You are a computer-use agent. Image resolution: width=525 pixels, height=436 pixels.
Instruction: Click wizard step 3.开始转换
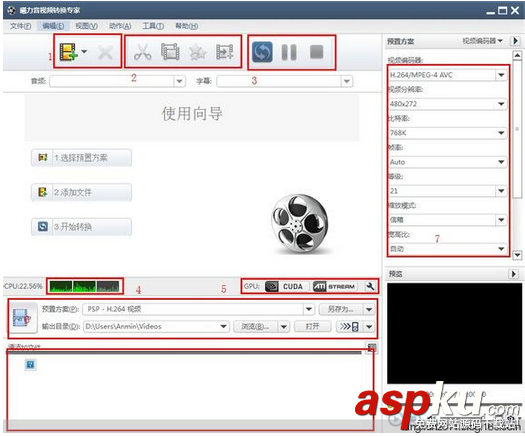coord(81,227)
